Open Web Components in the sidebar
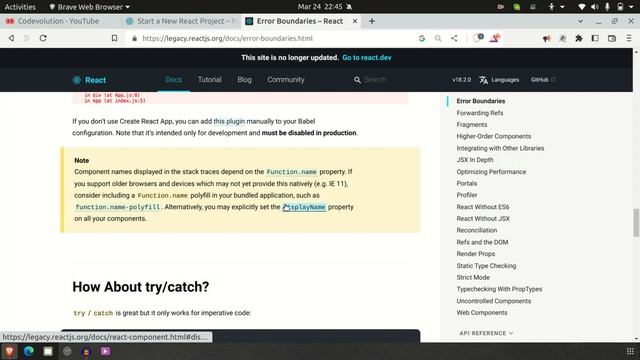The height and width of the screenshot is (360, 640). click(x=482, y=312)
